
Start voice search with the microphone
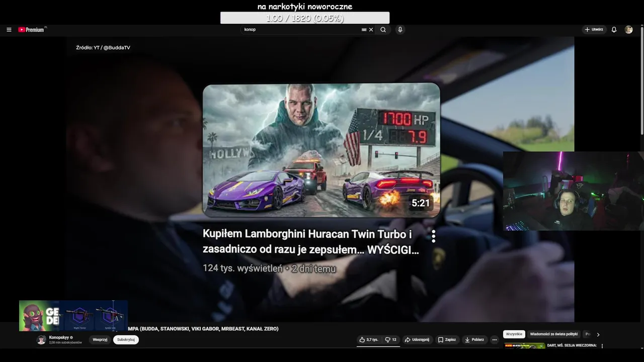pos(400,30)
